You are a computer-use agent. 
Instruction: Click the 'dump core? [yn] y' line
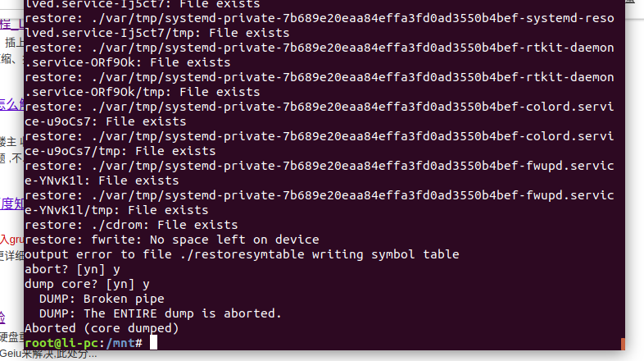tap(87, 284)
